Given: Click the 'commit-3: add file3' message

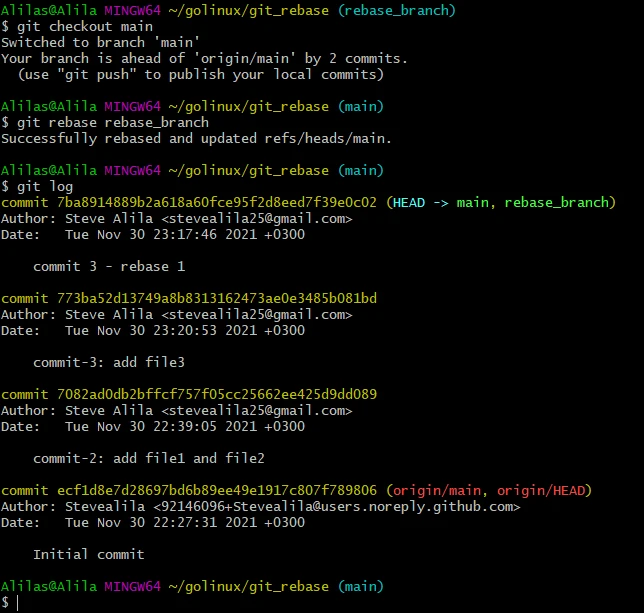Looking at the screenshot, I should (109, 362).
